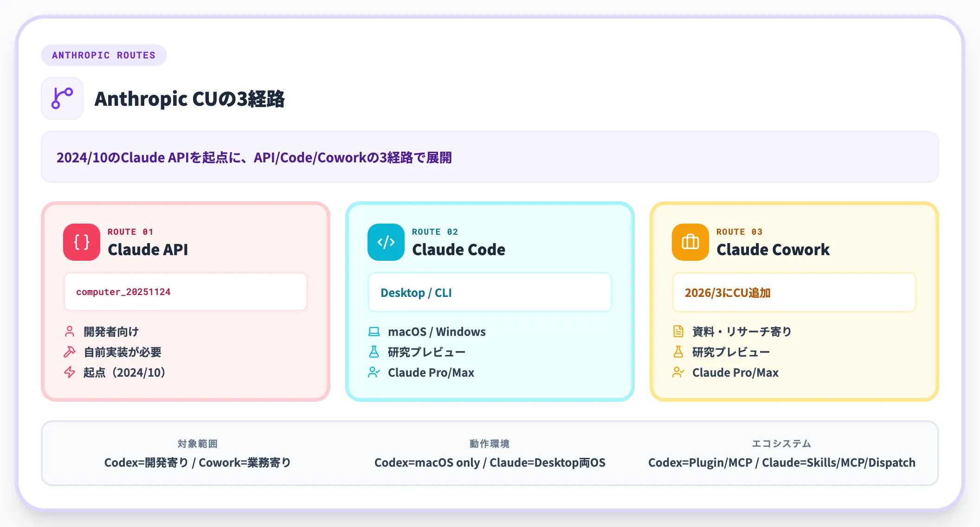
Task: Click Codex=開発寄り / Cowork=業務寄り text
Action: pos(198,463)
